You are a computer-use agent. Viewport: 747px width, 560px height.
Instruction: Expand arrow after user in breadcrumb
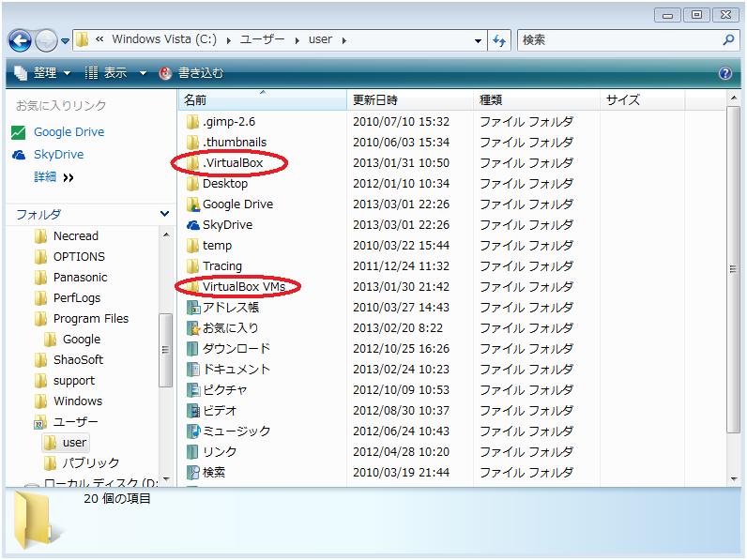[x=344, y=41]
